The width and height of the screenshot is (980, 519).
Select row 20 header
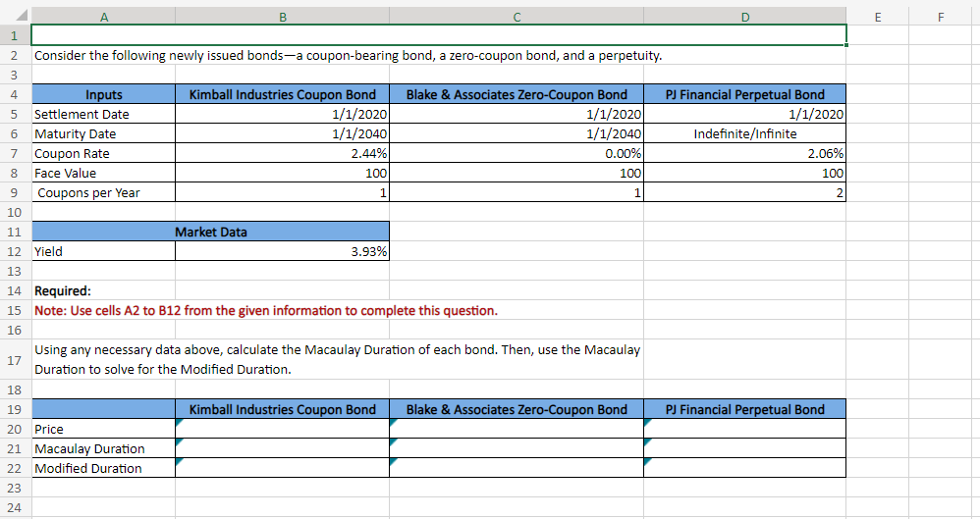(x=15, y=429)
